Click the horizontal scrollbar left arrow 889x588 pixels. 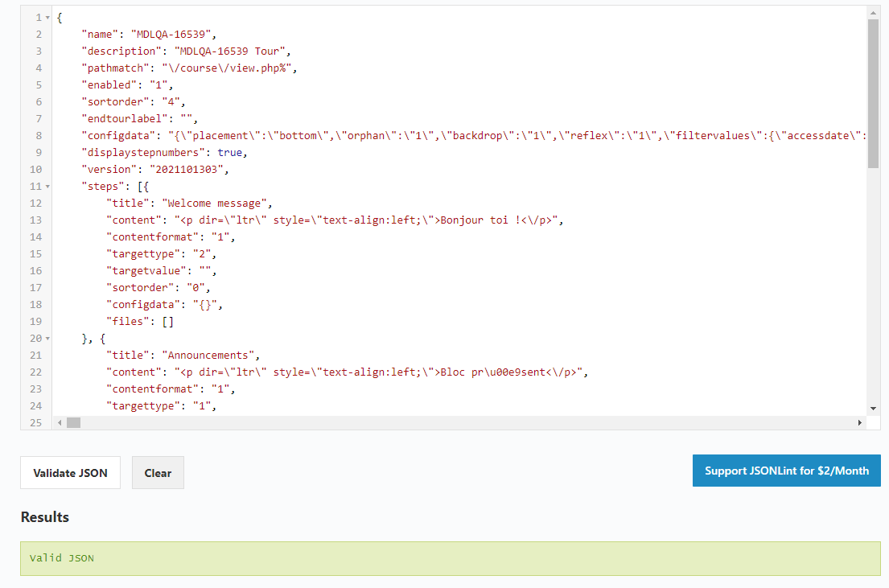pyautogui.click(x=60, y=422)
